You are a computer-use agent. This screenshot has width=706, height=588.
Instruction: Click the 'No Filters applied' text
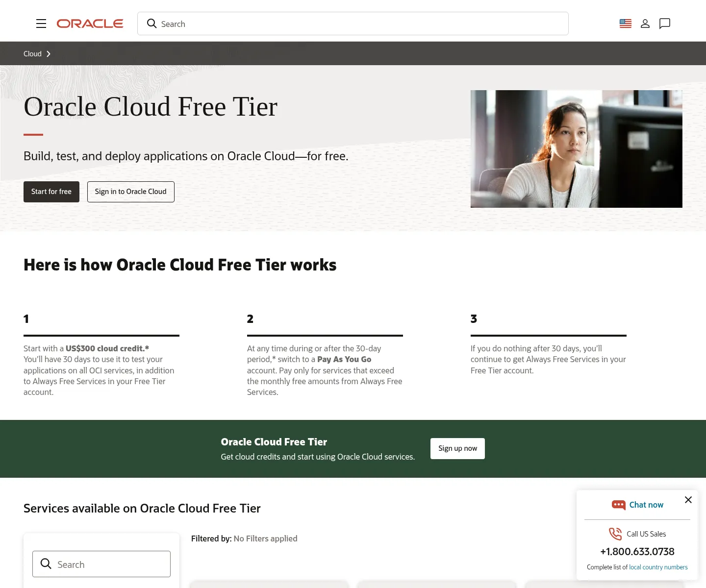[265, 539]
